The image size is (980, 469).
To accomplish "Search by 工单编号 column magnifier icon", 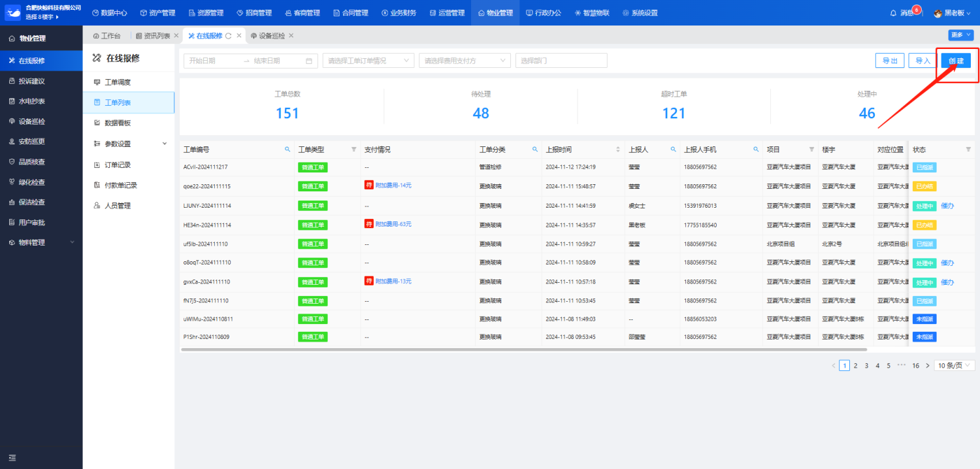I will click(x=287, y=150).
